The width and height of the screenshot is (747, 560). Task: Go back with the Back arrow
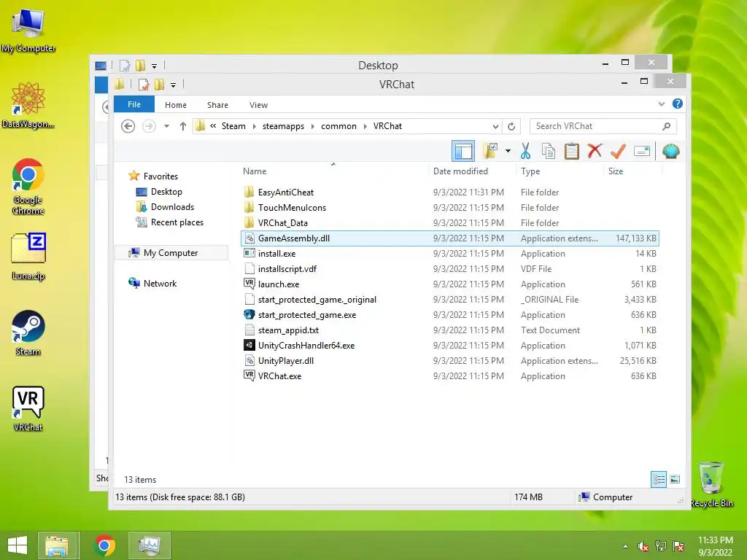(128, 126)
